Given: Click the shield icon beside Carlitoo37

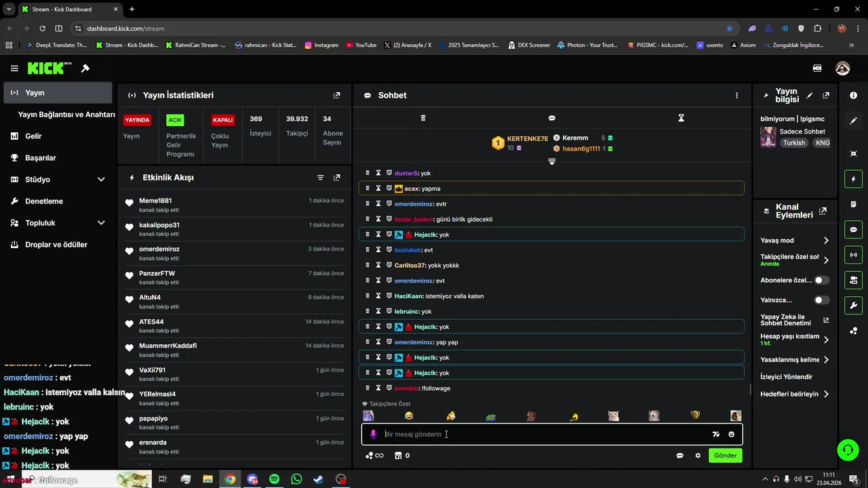Looking at the screenshot, I should click(x=389, y=265).
